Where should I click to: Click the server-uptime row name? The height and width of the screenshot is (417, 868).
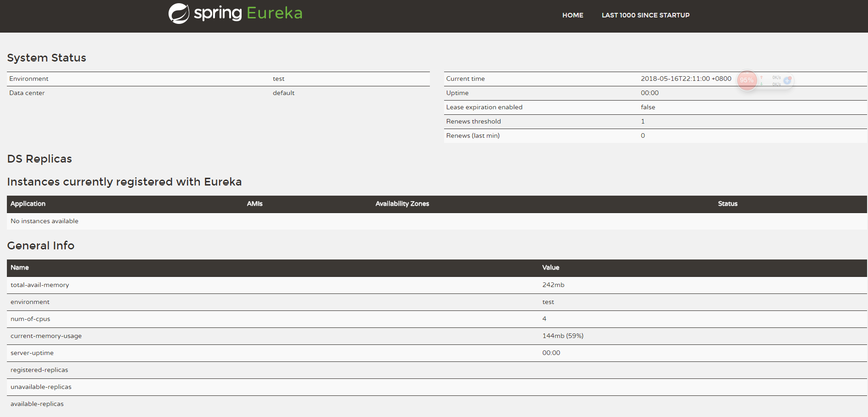(32, 353)
